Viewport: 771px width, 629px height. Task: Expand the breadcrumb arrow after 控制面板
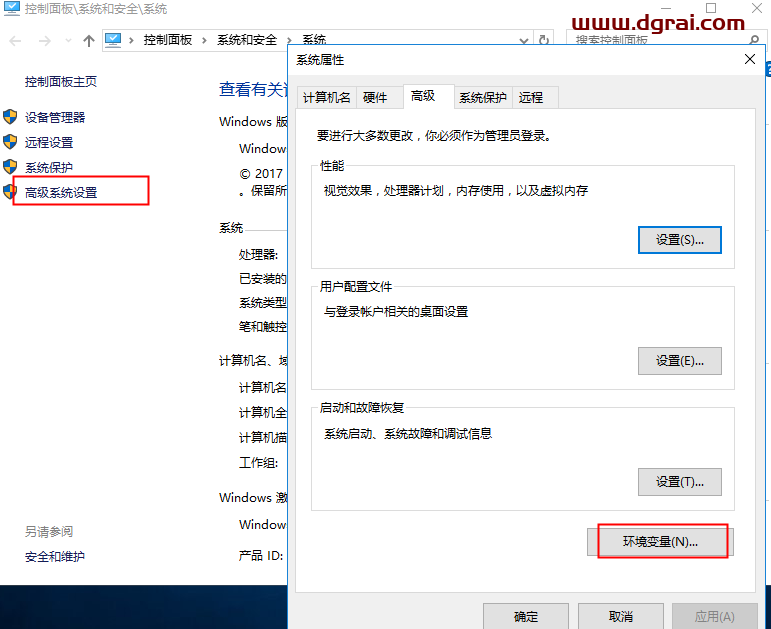pyautogui.click(x=205, y=41)
